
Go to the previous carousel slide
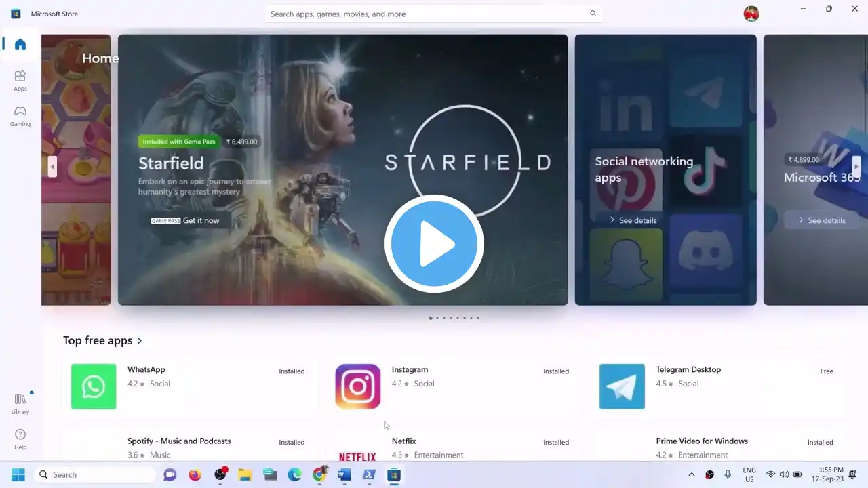click(x=52, y=166)
